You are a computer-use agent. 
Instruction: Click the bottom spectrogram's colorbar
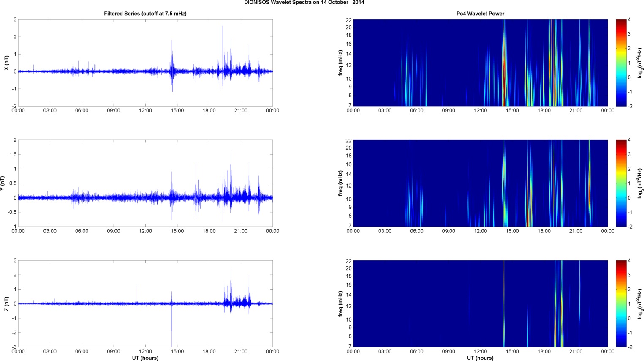click(x=621, y=304)
